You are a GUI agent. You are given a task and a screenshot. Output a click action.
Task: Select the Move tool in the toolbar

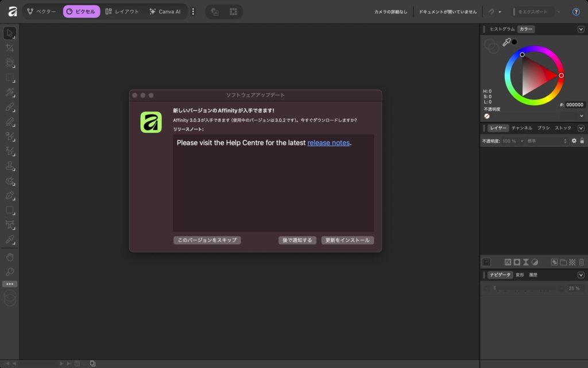tap(10, 33)
